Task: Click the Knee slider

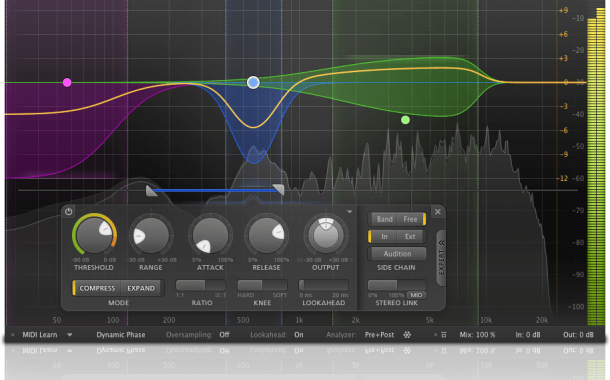Action: [x=262, y=285]
